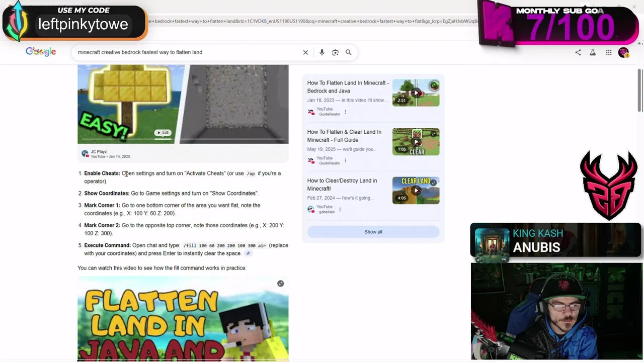Click the icon on Flatten Land video corner
644x362 pixels.
coord(281,284)
